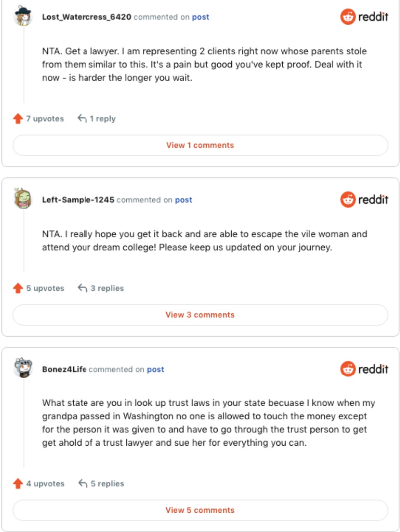Expand View 3 comments
400x532 pixels.
[200, 315]
